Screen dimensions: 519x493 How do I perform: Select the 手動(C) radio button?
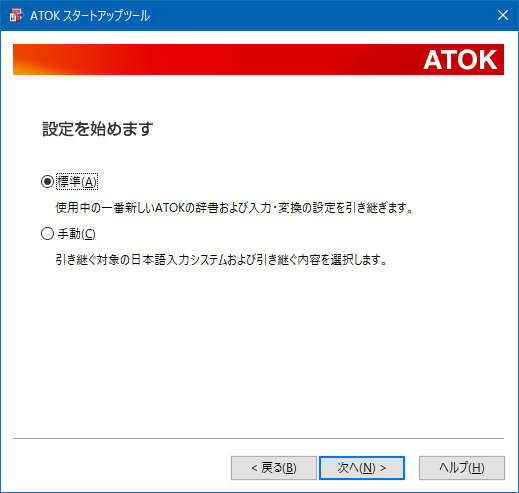[47, 234]
